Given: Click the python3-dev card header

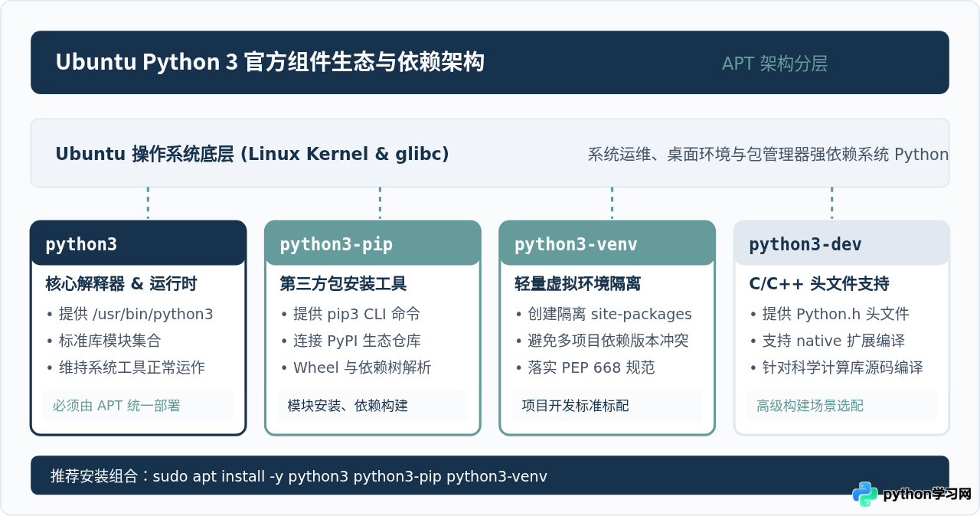Looking at the screenshot, I should click(x=841, y=243).
